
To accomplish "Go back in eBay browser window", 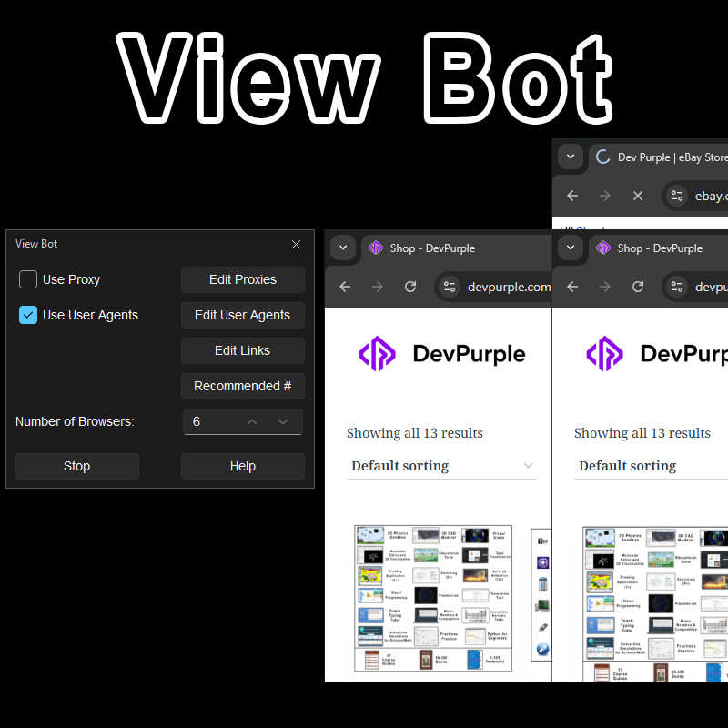I will [x=572, y=196].
